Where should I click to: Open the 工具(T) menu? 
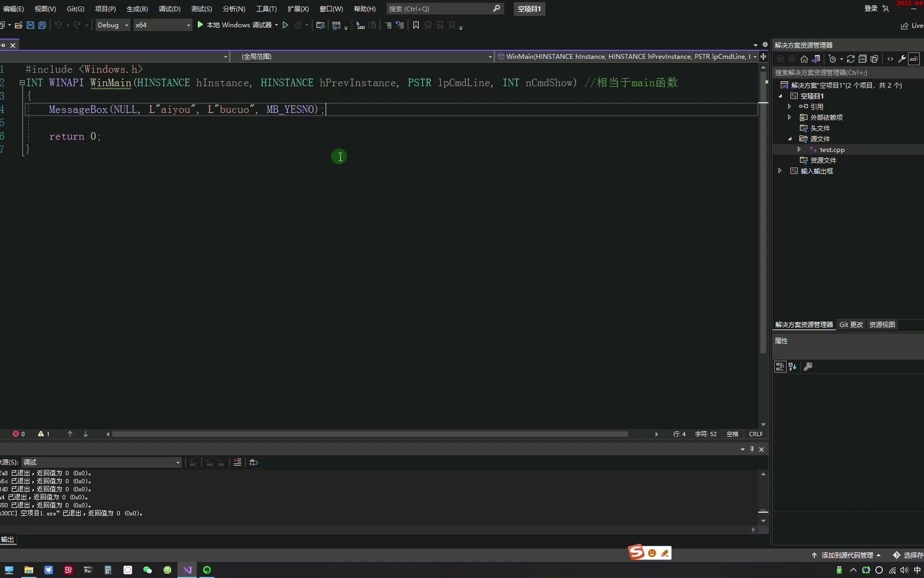click(266, 9)
